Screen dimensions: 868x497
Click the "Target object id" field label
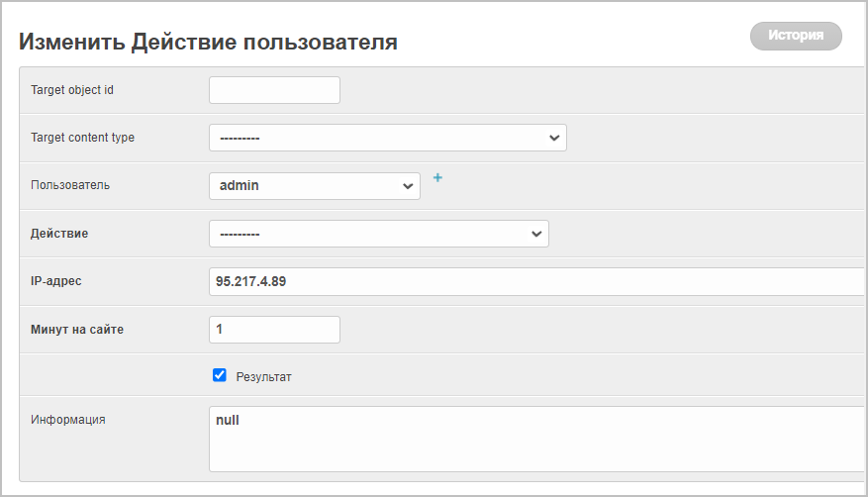pos(72,90)
